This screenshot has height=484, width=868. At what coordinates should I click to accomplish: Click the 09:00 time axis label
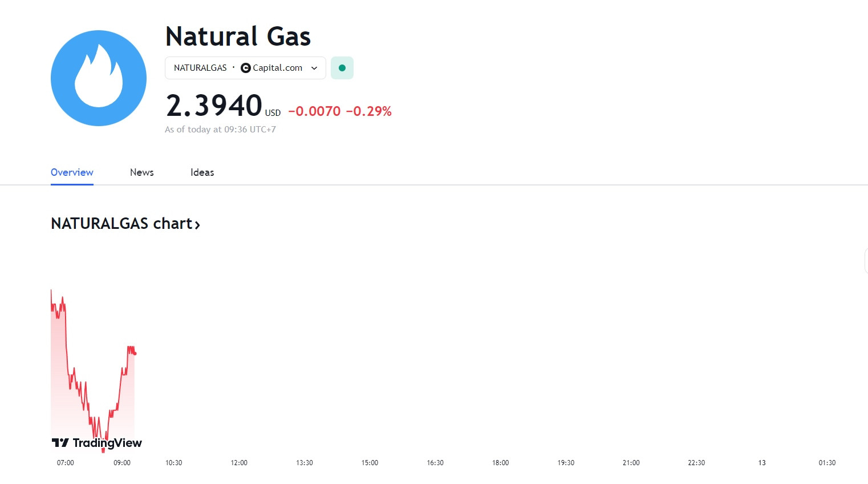click(122, 463)
